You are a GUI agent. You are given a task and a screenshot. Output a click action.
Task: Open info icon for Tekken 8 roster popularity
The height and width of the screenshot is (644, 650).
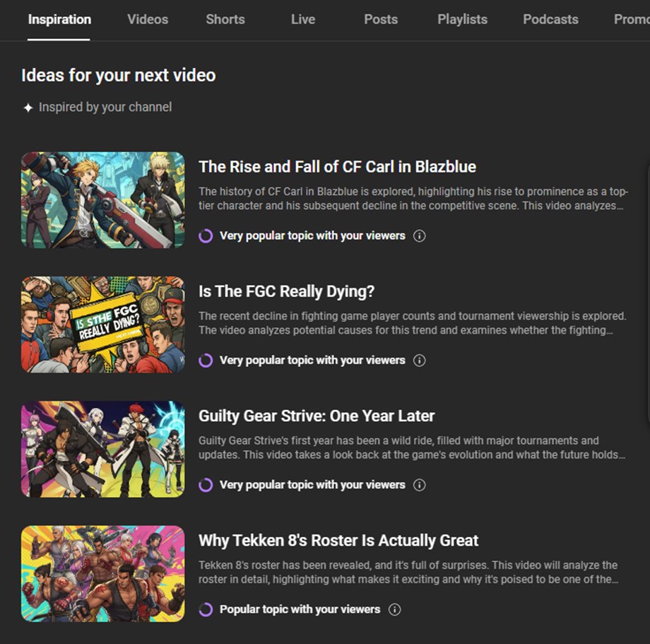pyautogui.click(x=394, y=609)
